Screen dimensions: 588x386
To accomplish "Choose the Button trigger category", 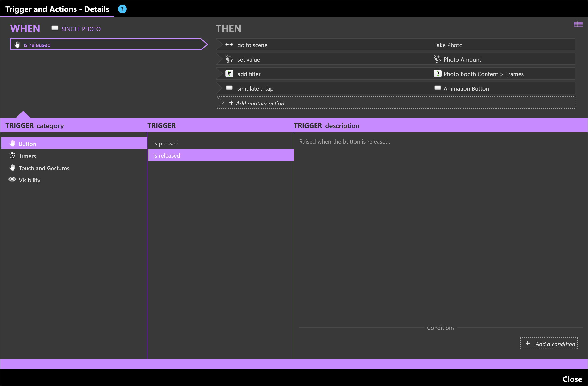I will (x=27, y=144).
